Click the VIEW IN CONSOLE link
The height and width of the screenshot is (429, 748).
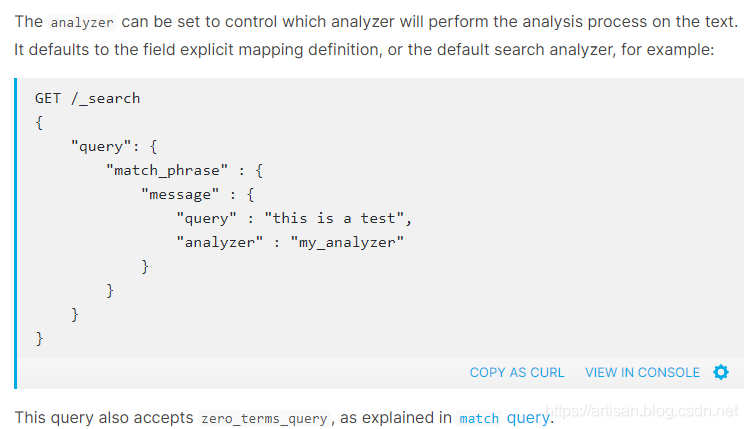pyautogui.click(x=642, y=372)
